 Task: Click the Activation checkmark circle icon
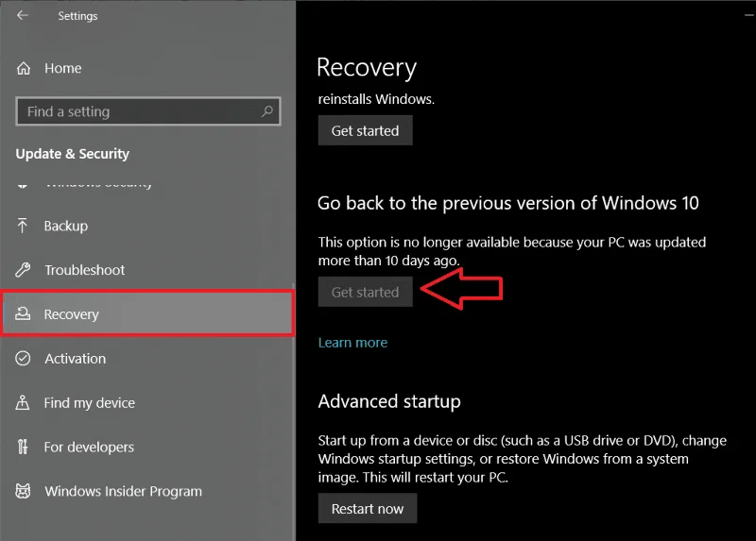pos(23,359)
